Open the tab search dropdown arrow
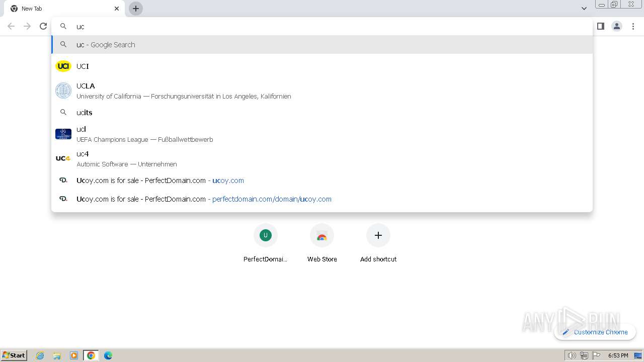 tap(584, 9)
